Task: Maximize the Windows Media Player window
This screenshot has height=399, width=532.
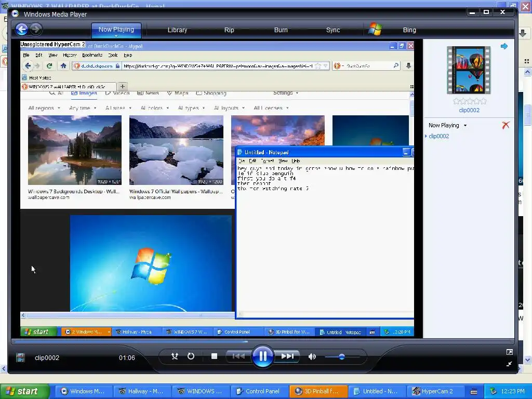Action: [486, 12]
